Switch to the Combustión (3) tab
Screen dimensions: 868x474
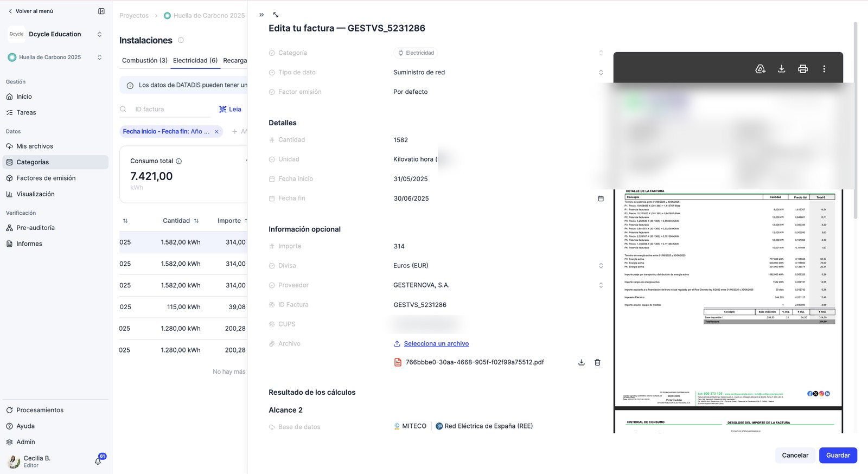click(x=144, y=60)
